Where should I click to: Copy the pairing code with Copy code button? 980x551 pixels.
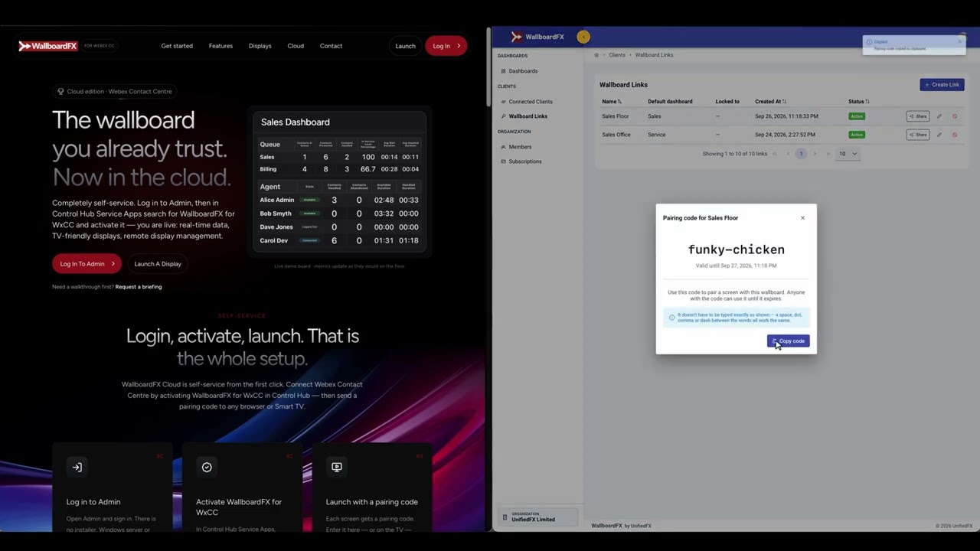pyautogui.click(x=788, y=341)
